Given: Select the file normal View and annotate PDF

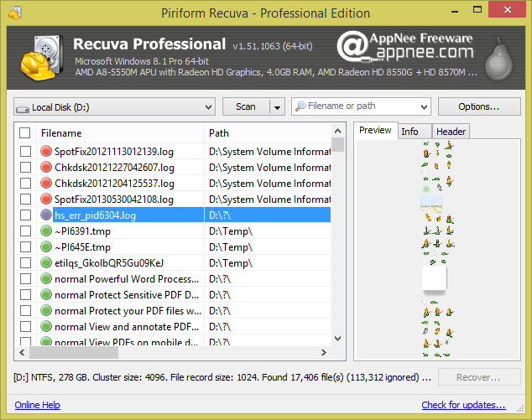Looking at the screenshot, I should tap(127, 327).
